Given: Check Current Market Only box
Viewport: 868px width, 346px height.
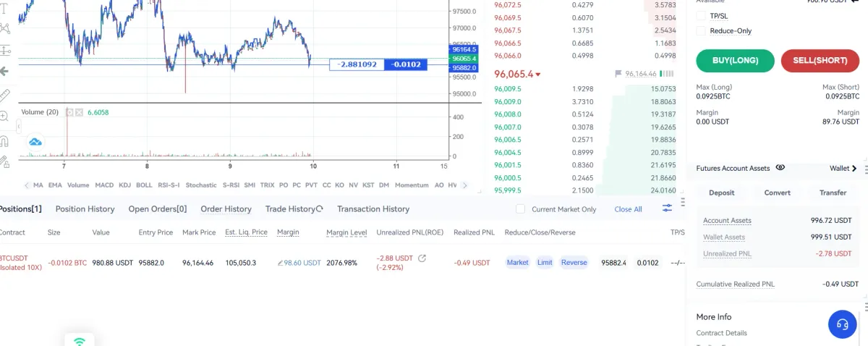Looking at the screenshot, I should pyautogui.click(x=520, y=208).
